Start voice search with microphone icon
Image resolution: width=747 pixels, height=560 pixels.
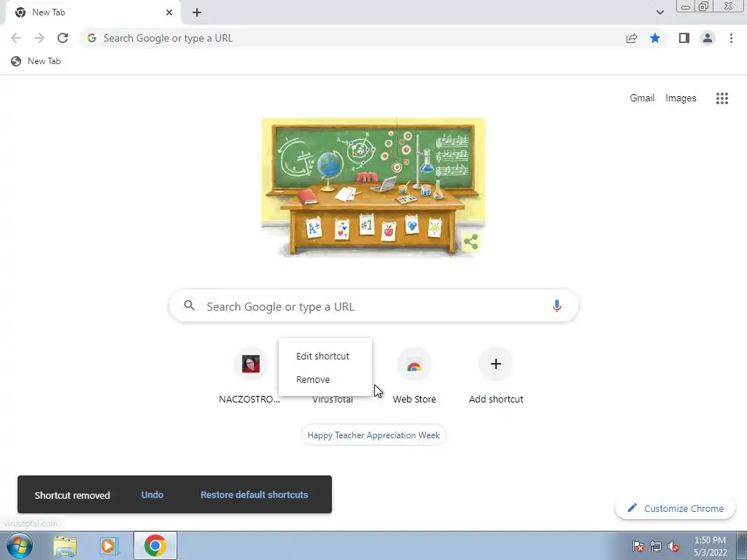[x=557, y=306]
